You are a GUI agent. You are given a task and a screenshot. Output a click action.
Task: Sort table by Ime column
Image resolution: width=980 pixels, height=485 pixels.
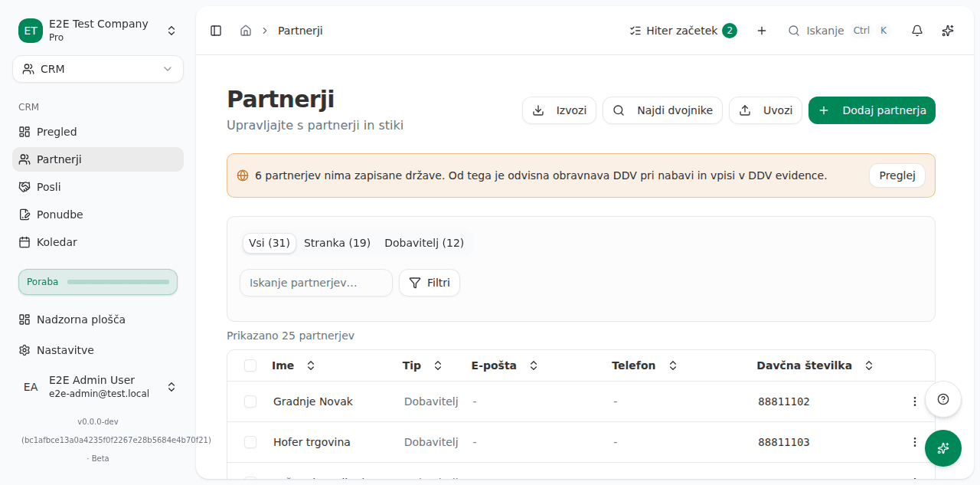pyautogui.click(x=293, y=365)
